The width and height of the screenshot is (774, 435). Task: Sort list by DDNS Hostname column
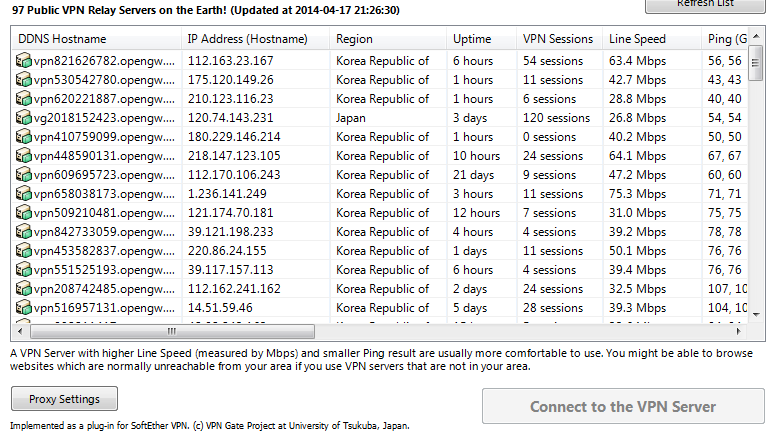(x=96, y=39)
